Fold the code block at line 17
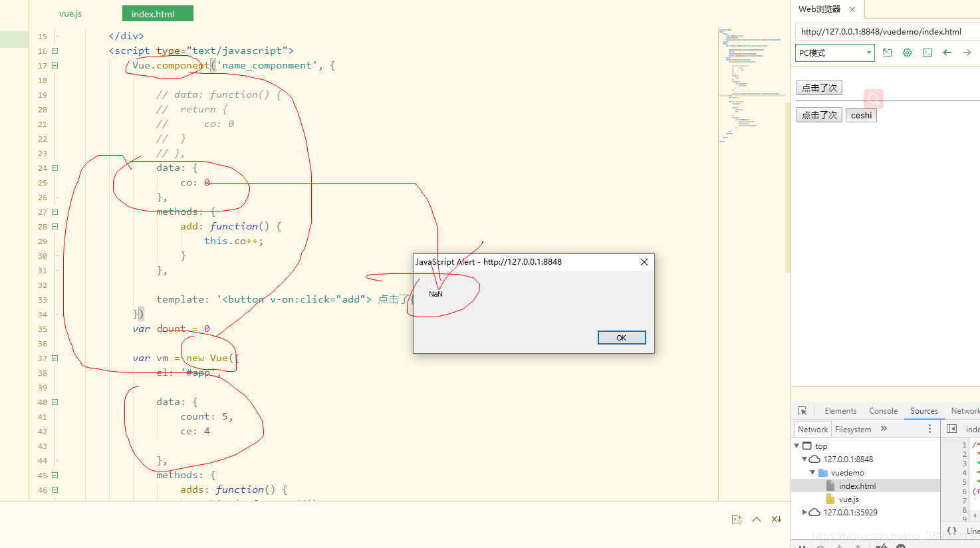980x548 pixels. pyautogui.click(x=55, y=65)
